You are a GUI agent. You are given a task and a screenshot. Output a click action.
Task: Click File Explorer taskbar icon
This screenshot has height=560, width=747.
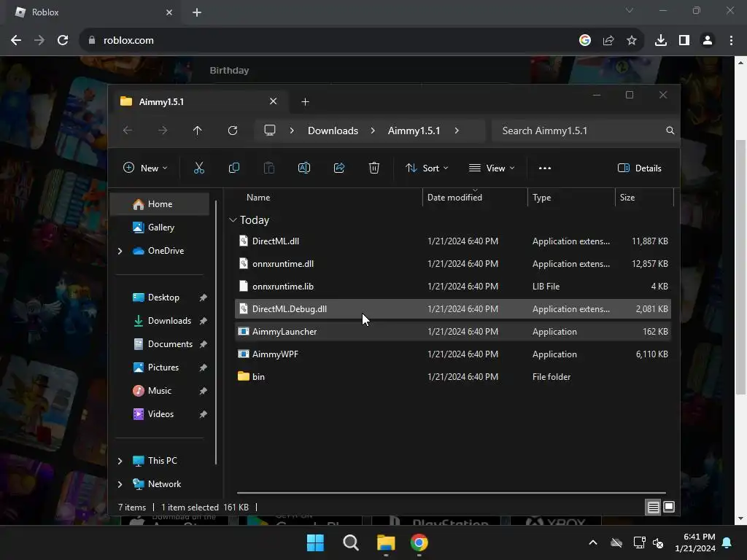[386, 542]
